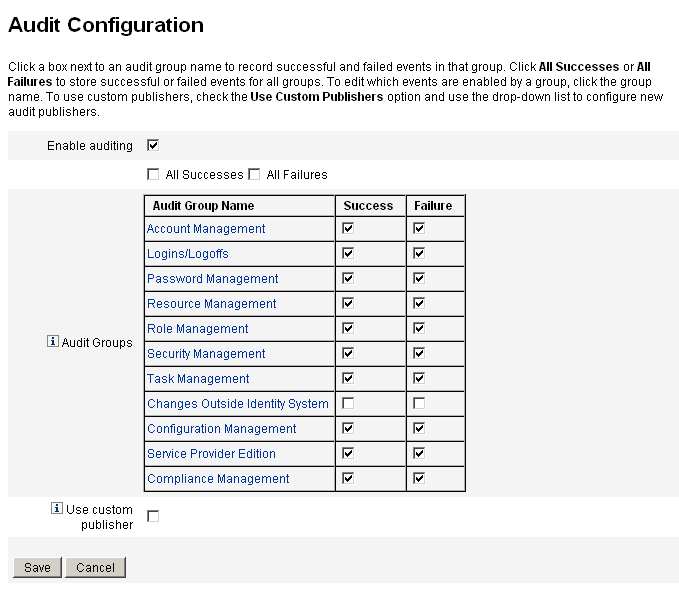
Task: Enable Failure for Changes Outside Identity System
Action: (x=419, y=403)
